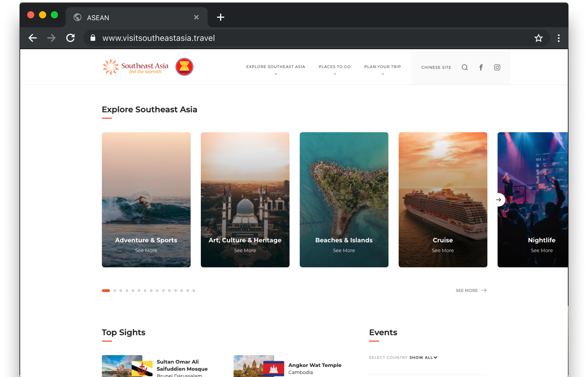This screenshot has height=377, width=588.
Task: Click See More under Nightlife
Action: [x=542, y=250]
